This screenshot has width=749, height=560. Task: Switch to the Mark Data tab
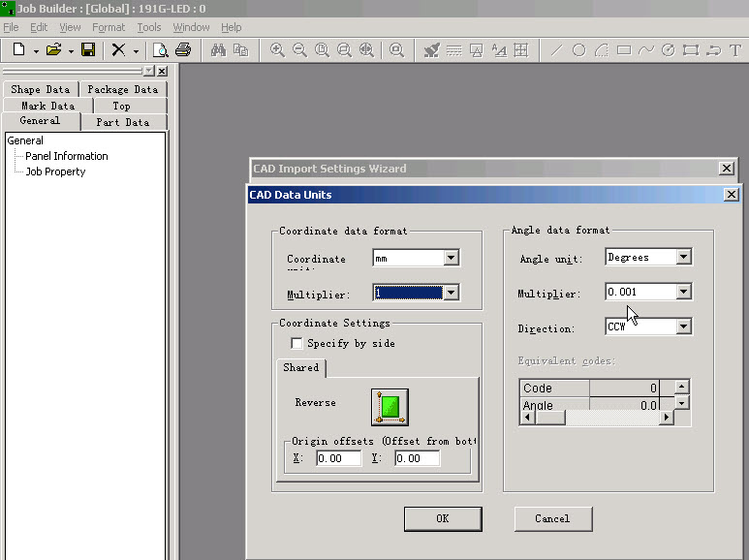tap(47, 106)
